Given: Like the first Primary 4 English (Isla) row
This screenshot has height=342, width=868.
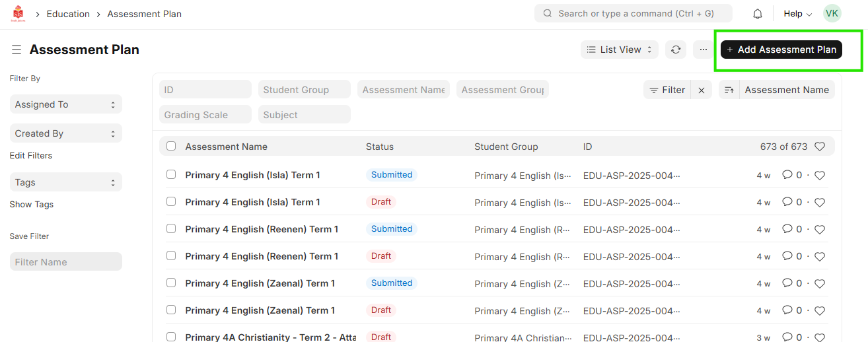Looking at the screenshot, I should 820,176.
